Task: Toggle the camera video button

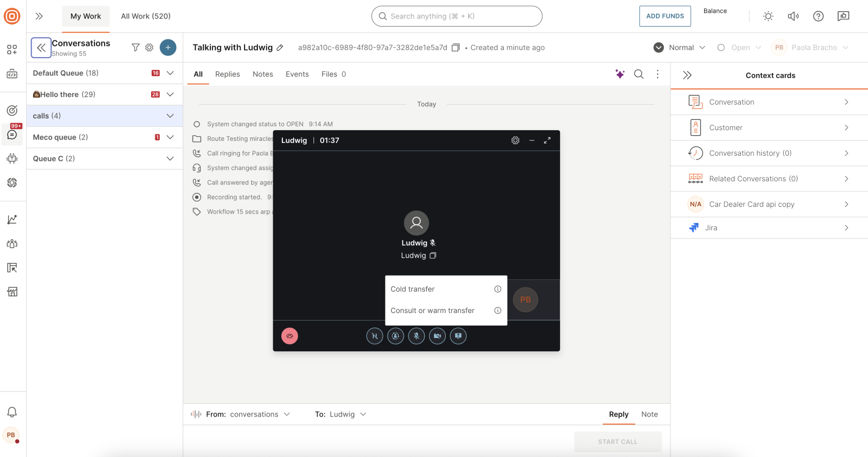Action: click(437, 336)
